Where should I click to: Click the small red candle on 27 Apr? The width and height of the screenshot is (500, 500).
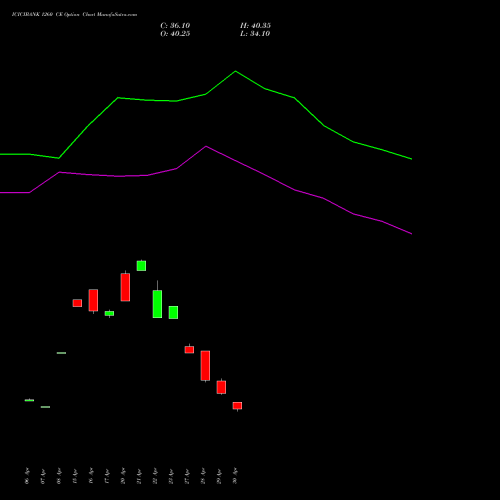click(x=189, y=349)
